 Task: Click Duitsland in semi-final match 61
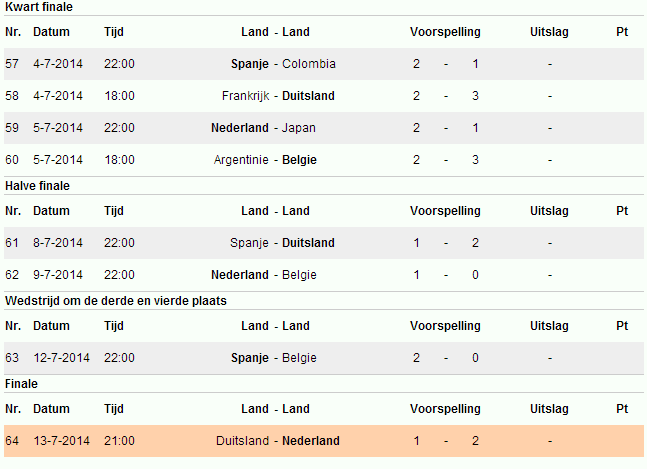[308, 243]
